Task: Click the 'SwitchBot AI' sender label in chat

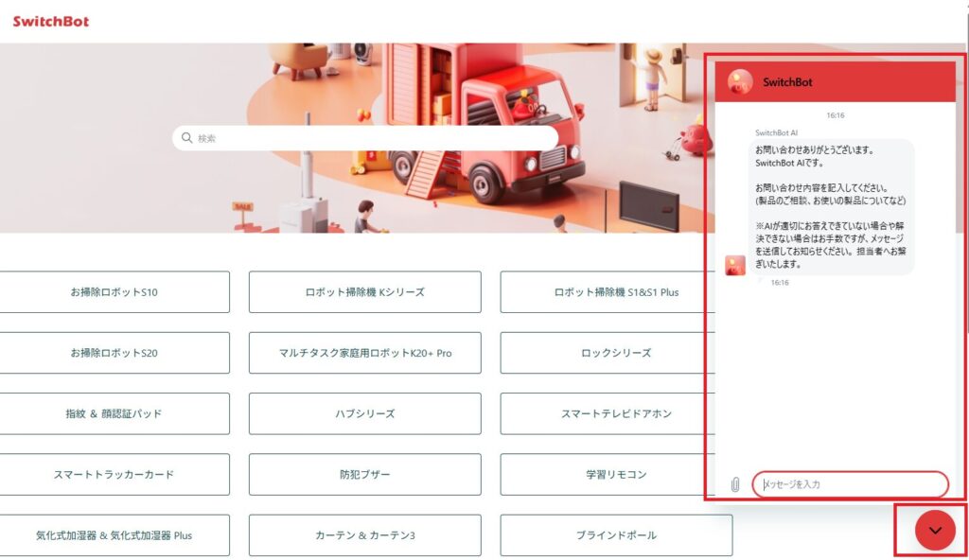Action: (x=776, y=132)
